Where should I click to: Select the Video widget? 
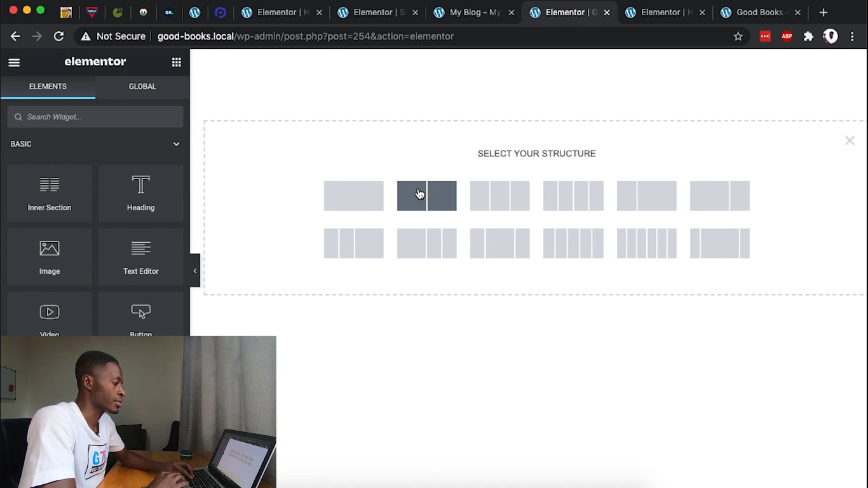(x=50, y=315)
